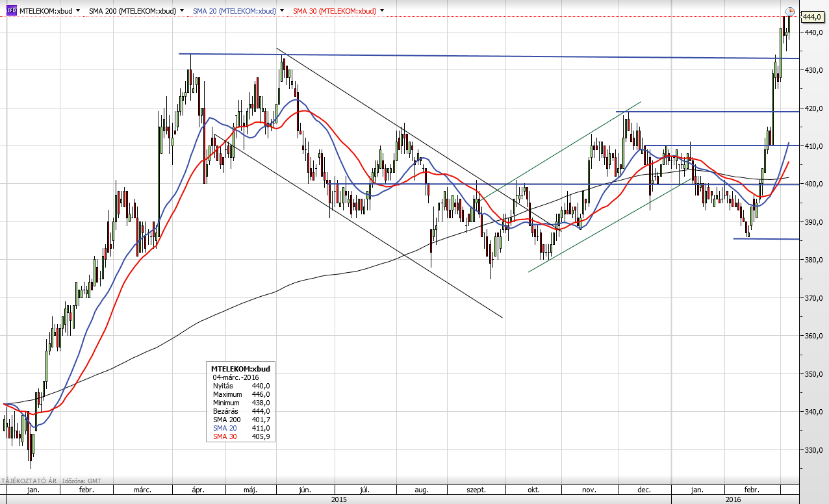Click the okt. month label on time axis
829x504 pixels.
coord(532,490)
